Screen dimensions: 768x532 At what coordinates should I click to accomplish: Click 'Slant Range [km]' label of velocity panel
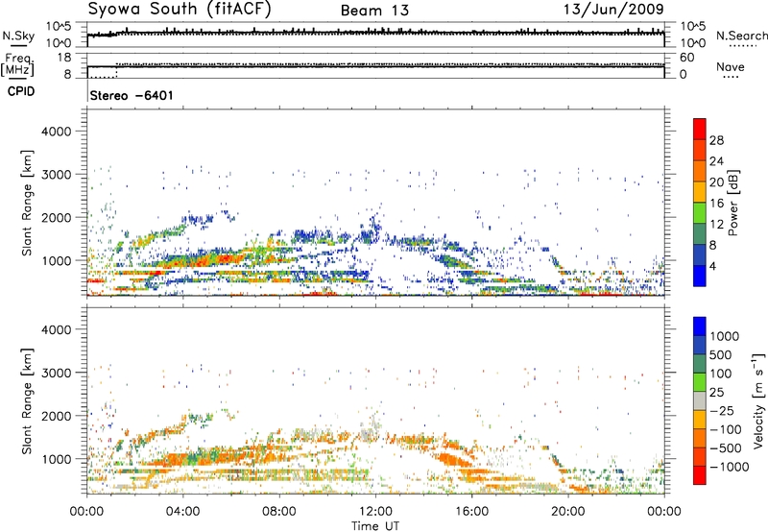[27, 400]
